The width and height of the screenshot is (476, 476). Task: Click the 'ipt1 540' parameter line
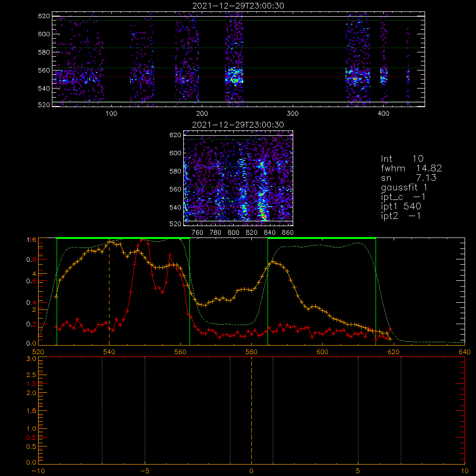point(401,207)
